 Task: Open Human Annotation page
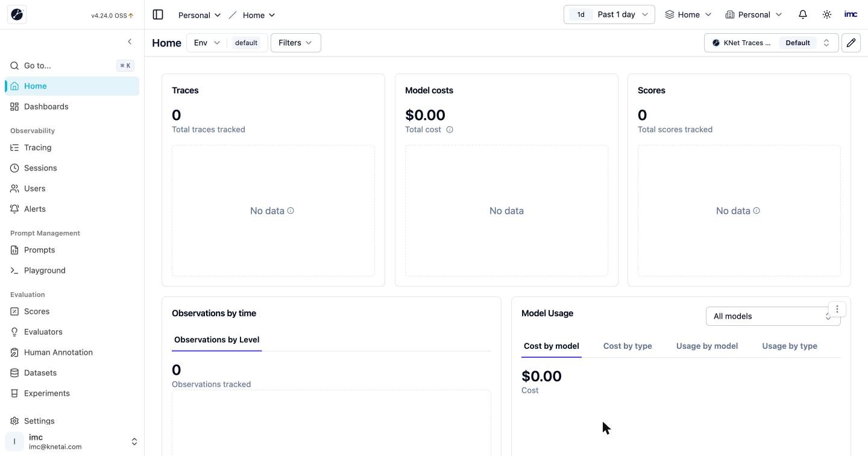(x=72, y=352)
